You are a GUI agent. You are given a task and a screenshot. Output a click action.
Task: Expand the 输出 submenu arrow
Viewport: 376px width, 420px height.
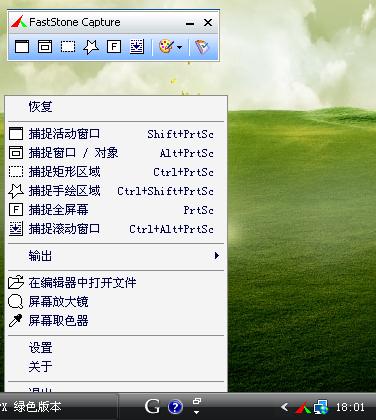click(x=217, y=256)
